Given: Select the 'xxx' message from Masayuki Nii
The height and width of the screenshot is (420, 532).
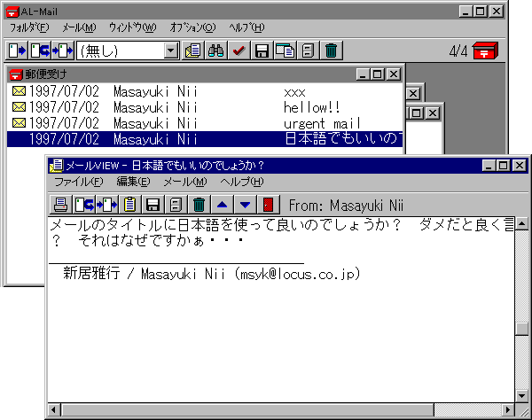Looking at the screenshot, I should pos(204,91).
